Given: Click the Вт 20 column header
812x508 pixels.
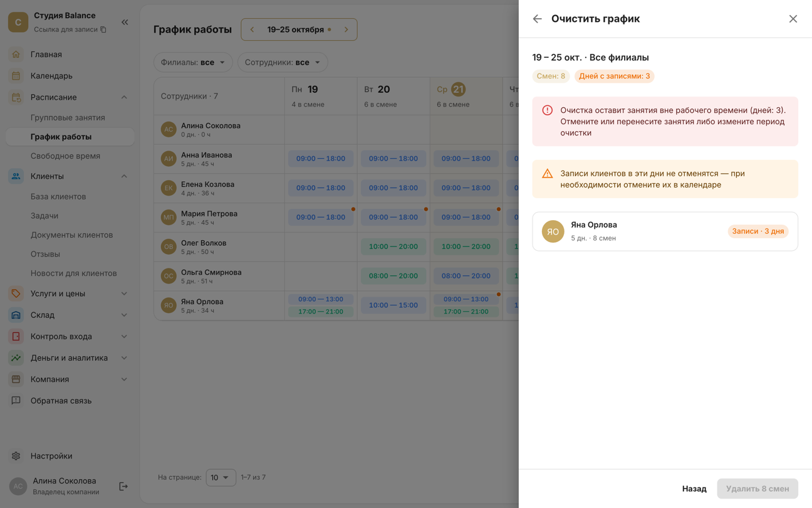Looking at the screenshot, I should [x=393, y=96].
